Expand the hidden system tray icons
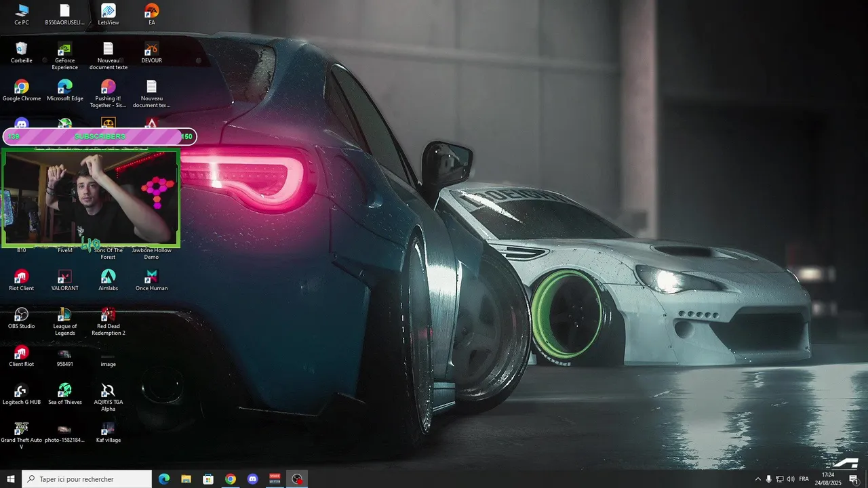This screenshot has height=488, width=868. (x=757, y=479)
